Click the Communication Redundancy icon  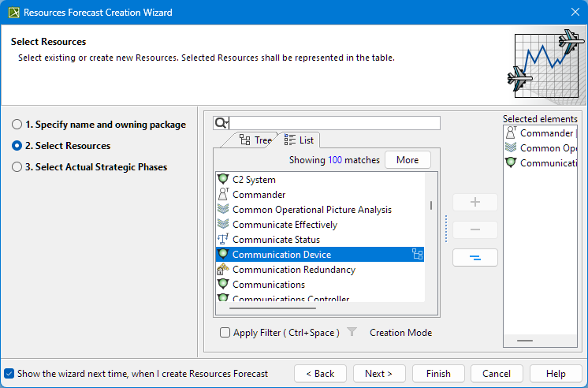[x=222, y=270]
